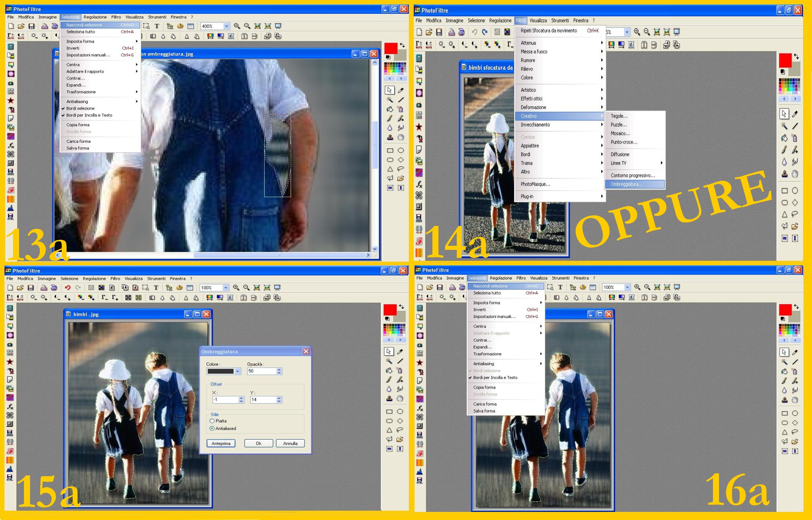The height and width of the screenshot is (520, 812).
Task: Click the red foreground color swatch in the 14a window
Action: click(785, 60)
